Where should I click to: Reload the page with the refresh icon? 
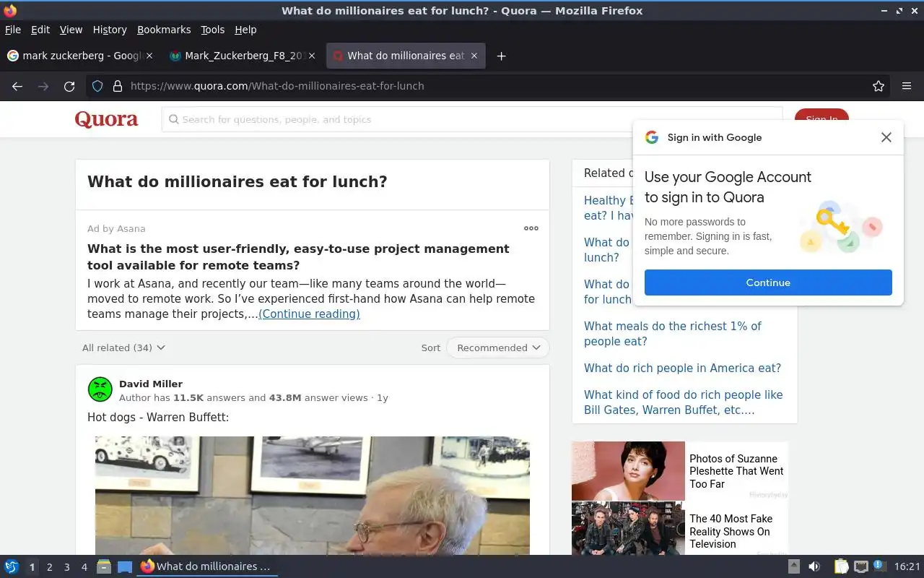(69, 86)
